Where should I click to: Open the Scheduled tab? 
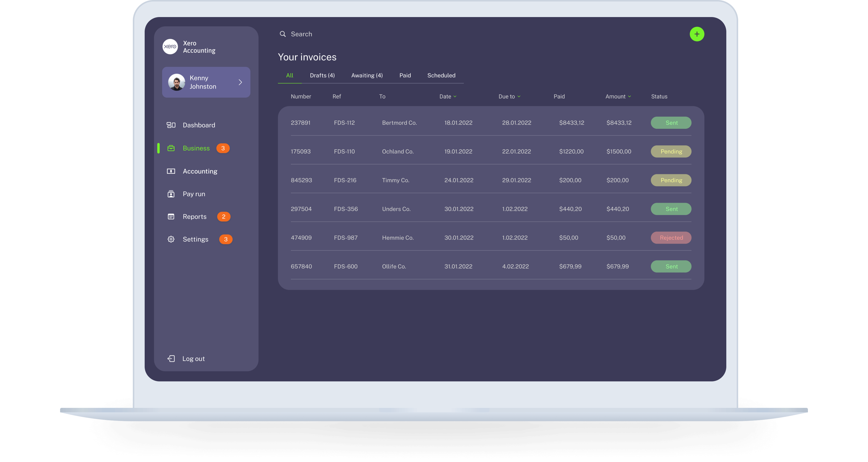pos(441,75)
